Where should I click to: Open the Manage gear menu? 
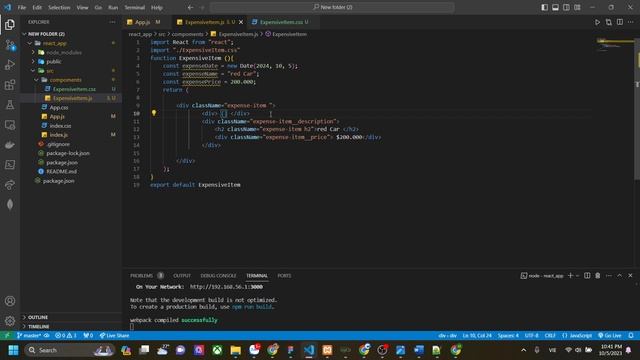coord(10,321)
